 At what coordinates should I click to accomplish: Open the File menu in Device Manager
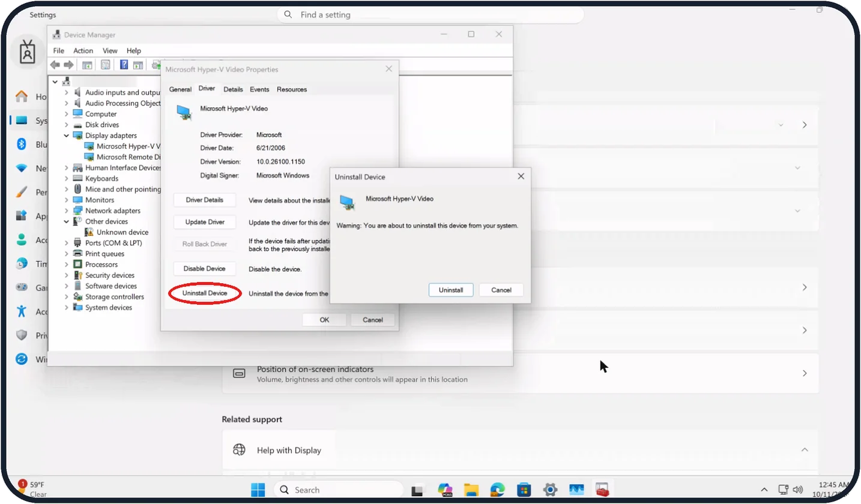(58, 51)
